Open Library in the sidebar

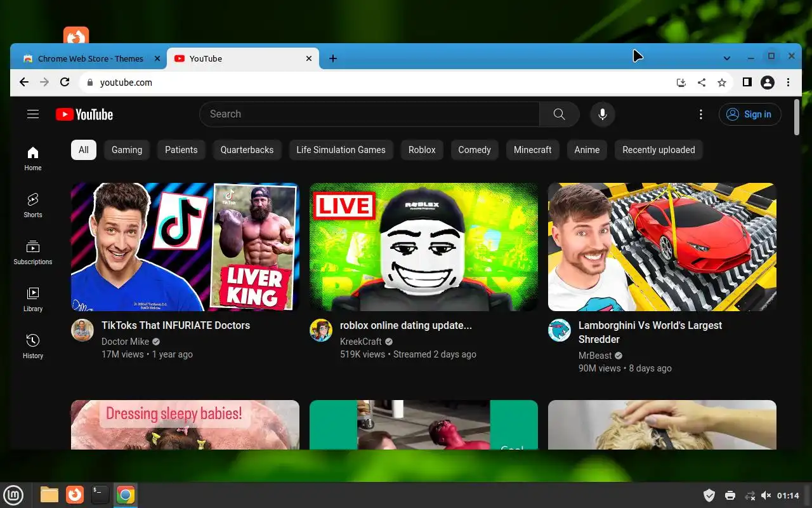[33, 300]
